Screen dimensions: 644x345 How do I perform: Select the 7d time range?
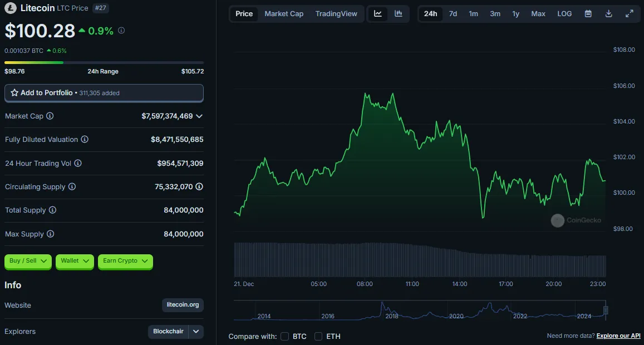[x=453, y=13]
